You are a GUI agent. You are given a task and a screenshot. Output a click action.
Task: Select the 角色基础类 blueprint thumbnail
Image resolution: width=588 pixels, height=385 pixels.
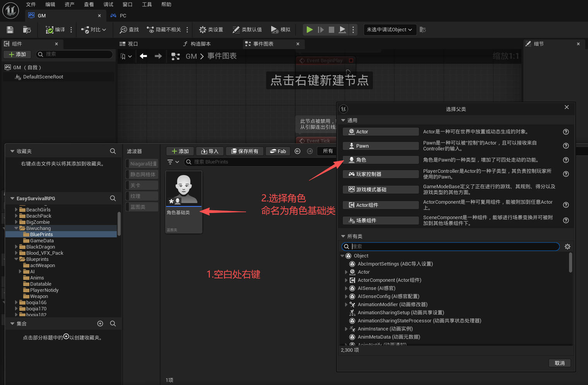coord(184,202)
